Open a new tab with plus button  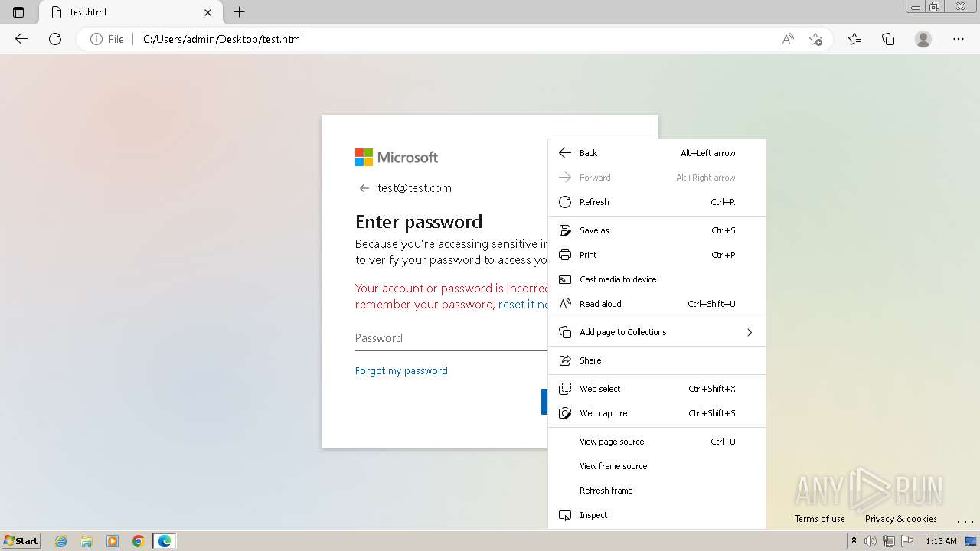click(x=240, y=12)
